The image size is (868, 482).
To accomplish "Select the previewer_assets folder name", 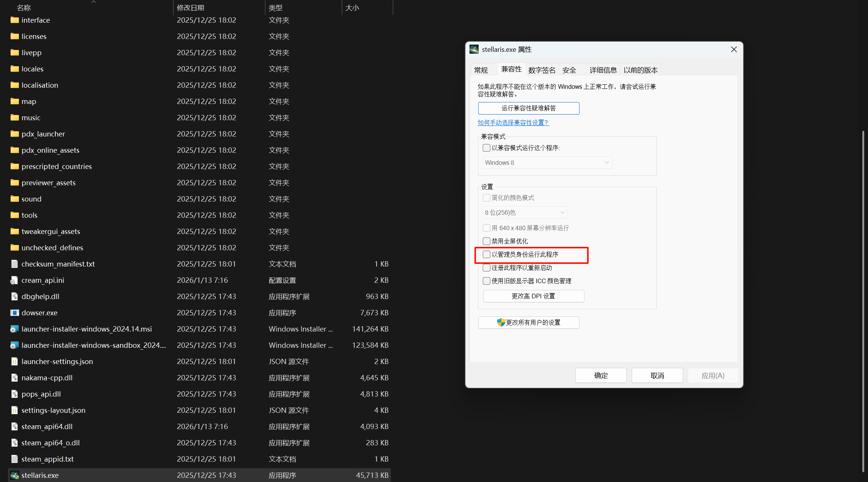I will pos(48,183).
